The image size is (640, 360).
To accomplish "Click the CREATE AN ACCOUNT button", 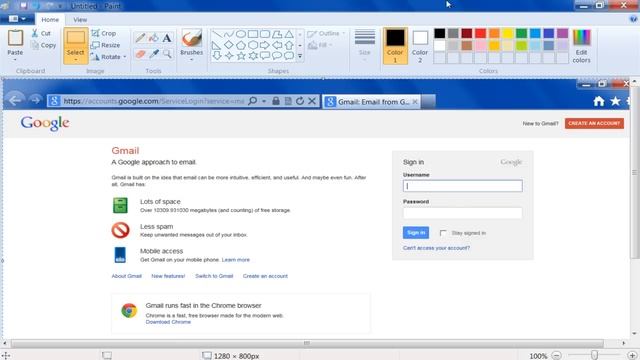I will coord(594,123).
